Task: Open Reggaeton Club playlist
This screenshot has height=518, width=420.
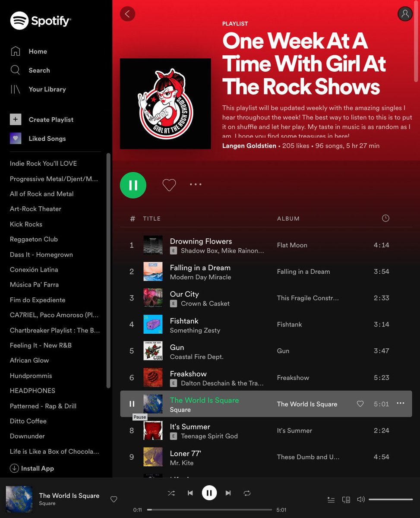Action: (x=34, y=239)
